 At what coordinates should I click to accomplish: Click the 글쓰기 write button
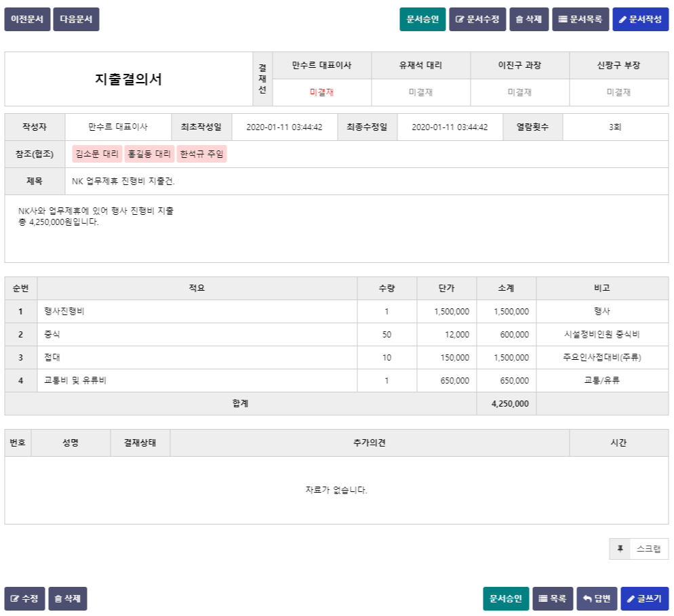point(644,599)
